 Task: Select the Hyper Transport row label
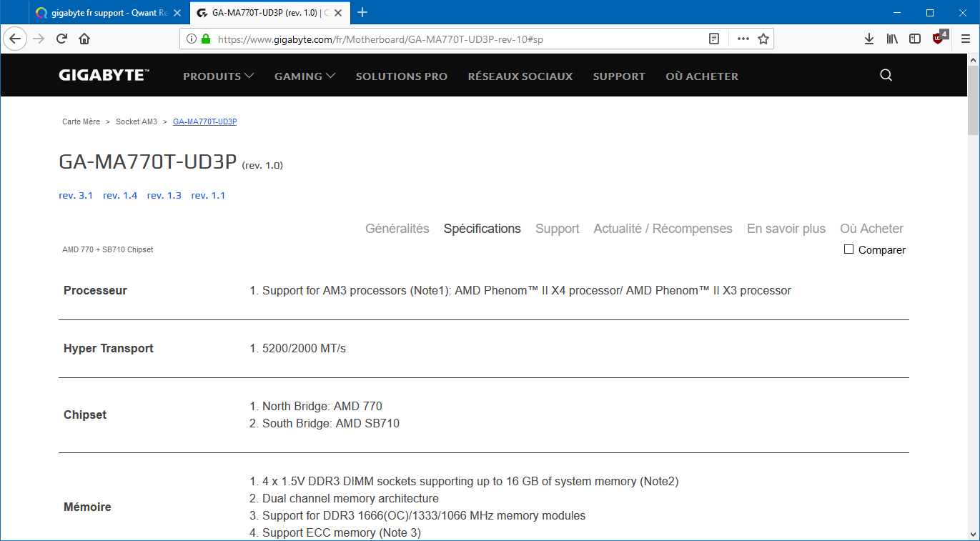(109, 348)
